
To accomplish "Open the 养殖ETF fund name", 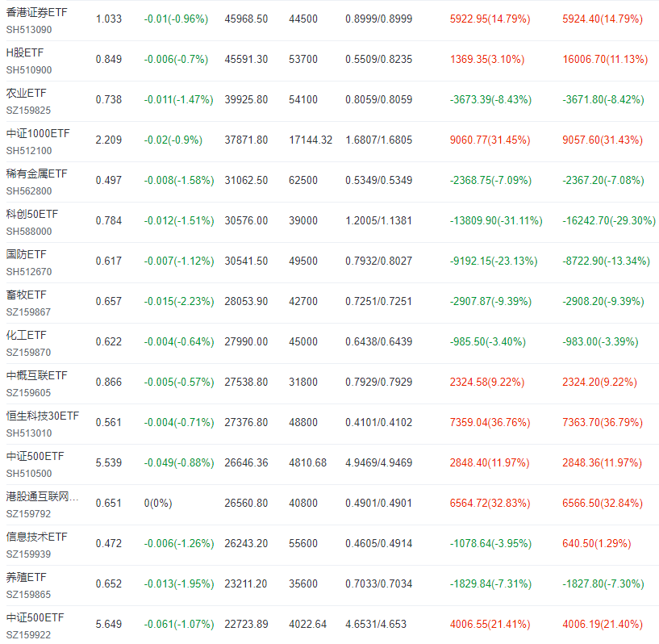I will pyautogui.click(x=26, y=578).
